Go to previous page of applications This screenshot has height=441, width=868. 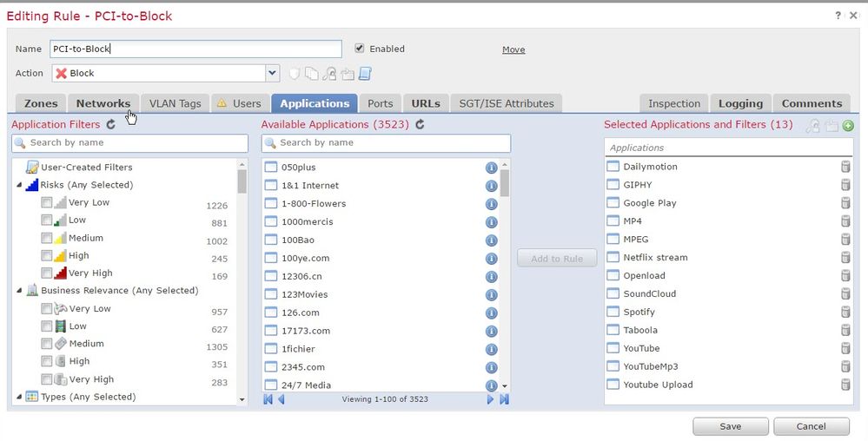pos(282,399)
